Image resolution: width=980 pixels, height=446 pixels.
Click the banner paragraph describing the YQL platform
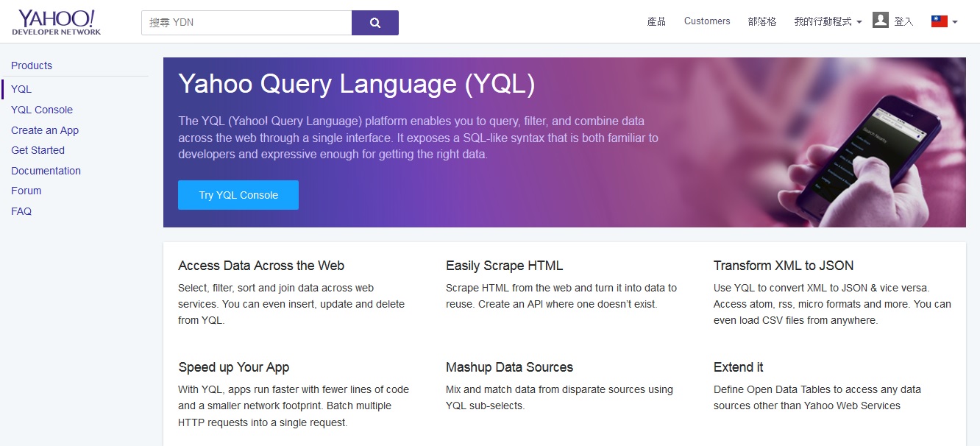point(418,138)
